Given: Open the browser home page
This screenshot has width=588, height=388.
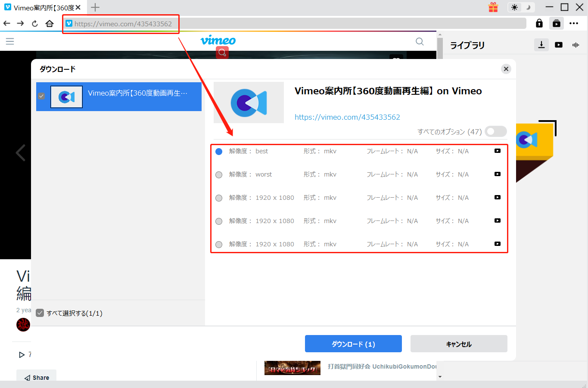Looking at the screenshot, I should click(50, 23).
